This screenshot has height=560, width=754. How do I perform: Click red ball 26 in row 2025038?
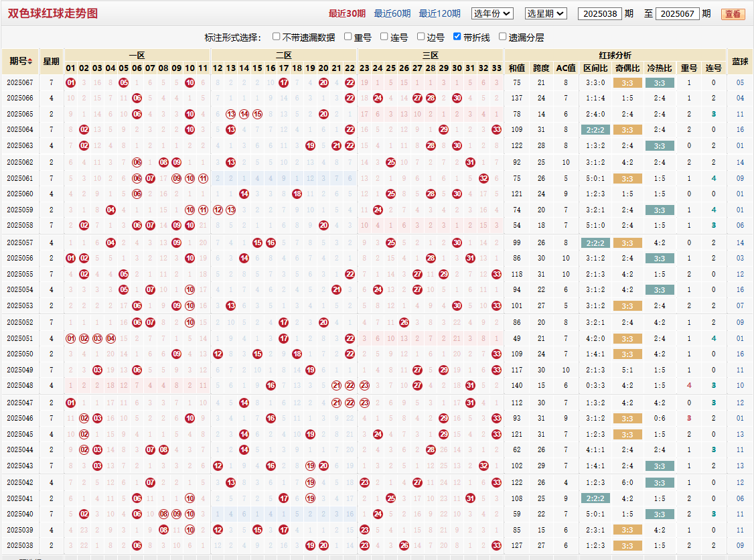(x=404, y=545)
